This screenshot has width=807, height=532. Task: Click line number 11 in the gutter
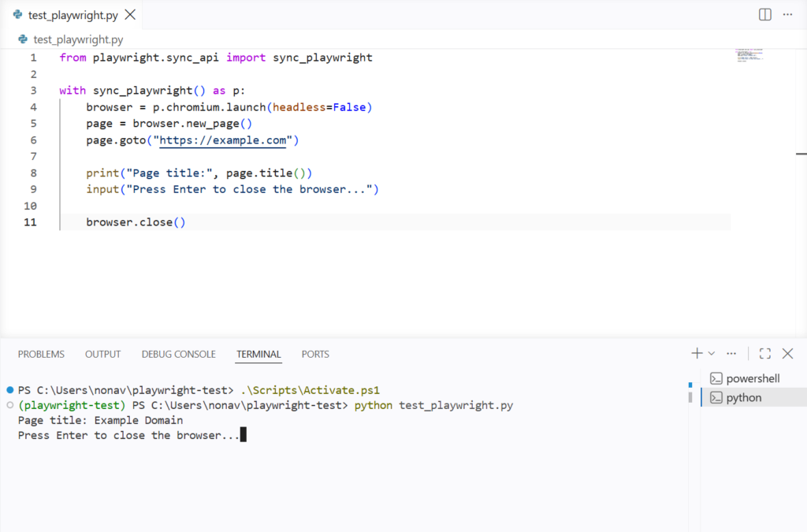(31, 222)
